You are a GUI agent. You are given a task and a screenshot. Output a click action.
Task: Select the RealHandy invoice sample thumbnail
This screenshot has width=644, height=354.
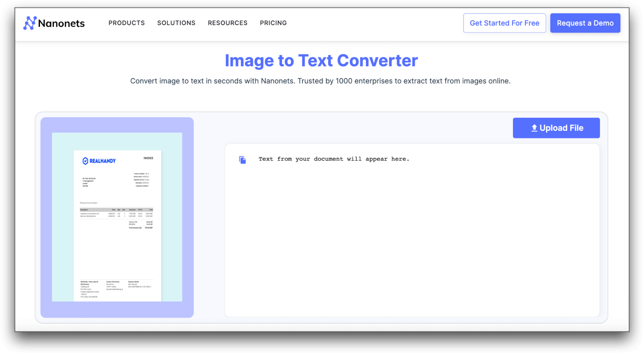[117, 217]
